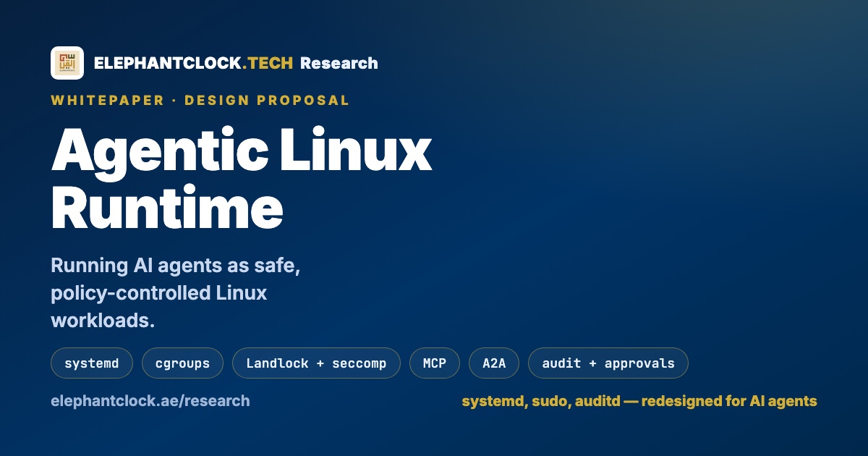Click the ElephantClock logo icon
This screenshot has height=456, width=868.
point(67,63)
